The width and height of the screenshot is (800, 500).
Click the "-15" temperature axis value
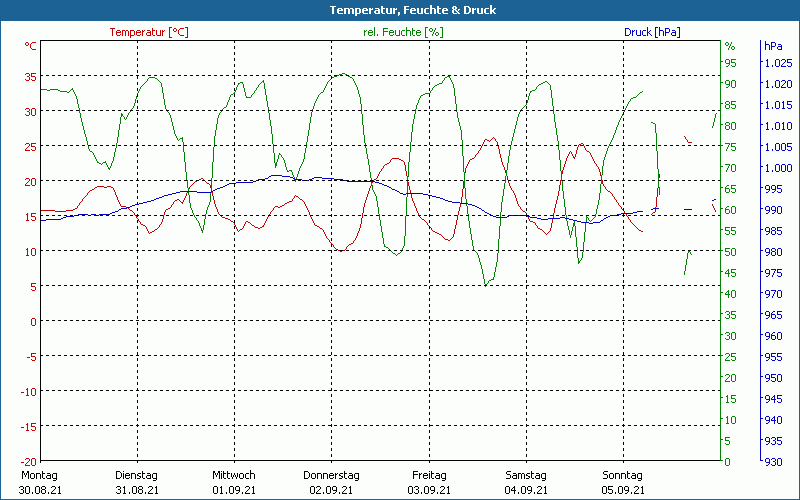click(29, 427)
